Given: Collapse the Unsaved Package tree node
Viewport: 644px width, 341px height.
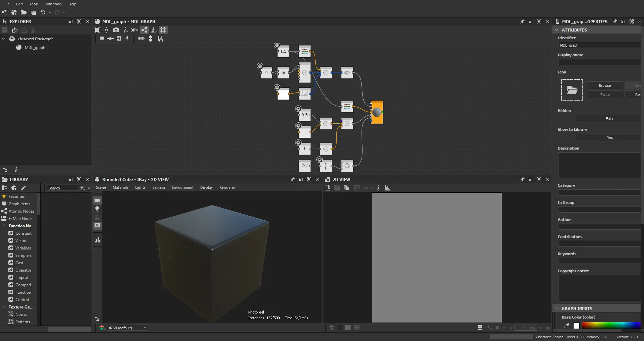Looking at the screenshot, I should coord(4,39).
